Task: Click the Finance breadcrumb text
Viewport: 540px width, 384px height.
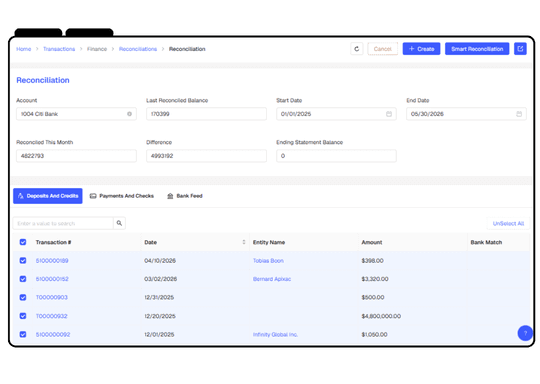Action: click(x=97, y=49)
